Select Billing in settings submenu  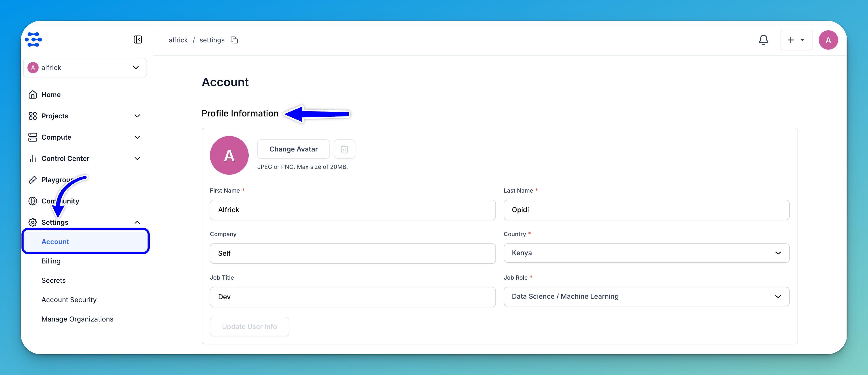pyautogui.click(x=51, y=261)
